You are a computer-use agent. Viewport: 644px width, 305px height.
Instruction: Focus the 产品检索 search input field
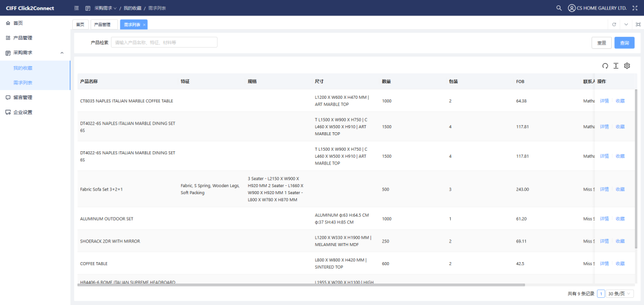click(164, 43)
